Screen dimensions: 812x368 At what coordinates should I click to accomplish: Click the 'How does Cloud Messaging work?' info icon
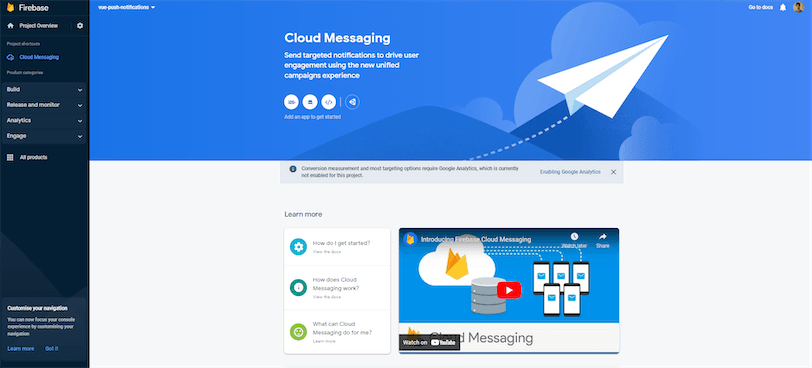[298, 287]
